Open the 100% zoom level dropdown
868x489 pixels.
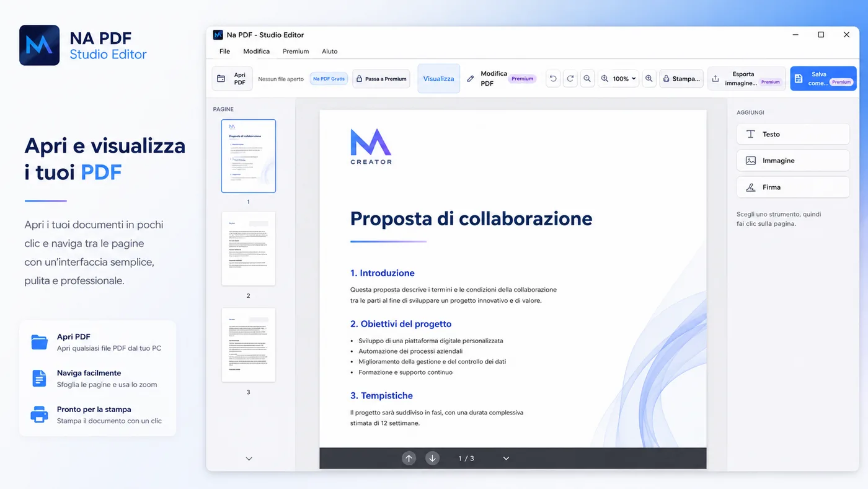click(618, 79)
